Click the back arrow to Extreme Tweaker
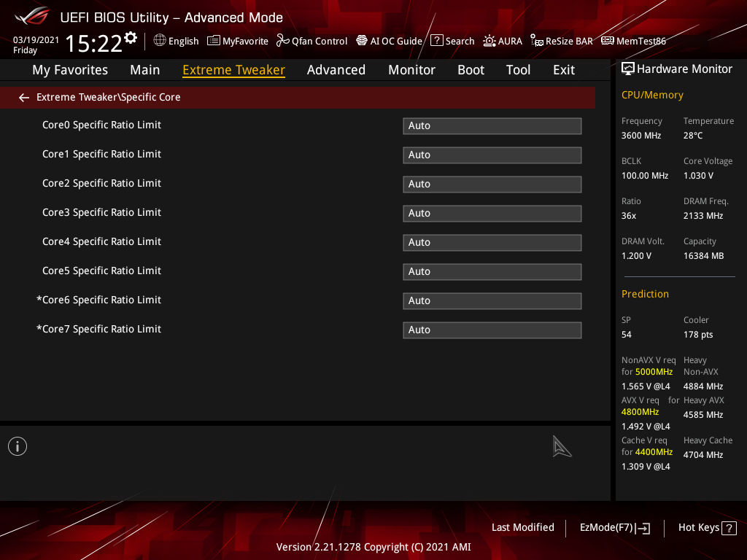This screenshot has height=560, width=747. click(24, 98)
